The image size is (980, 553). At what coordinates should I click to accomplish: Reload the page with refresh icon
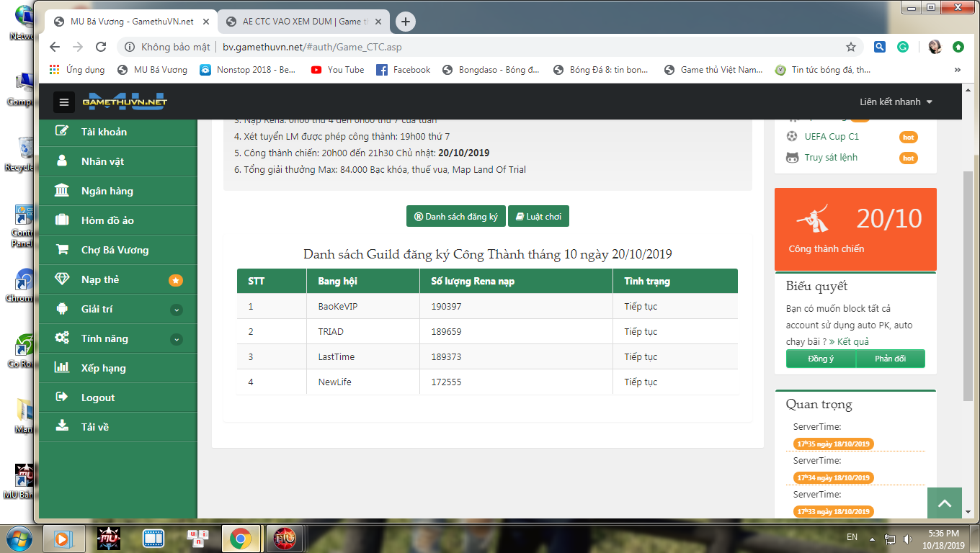point(102,47)
